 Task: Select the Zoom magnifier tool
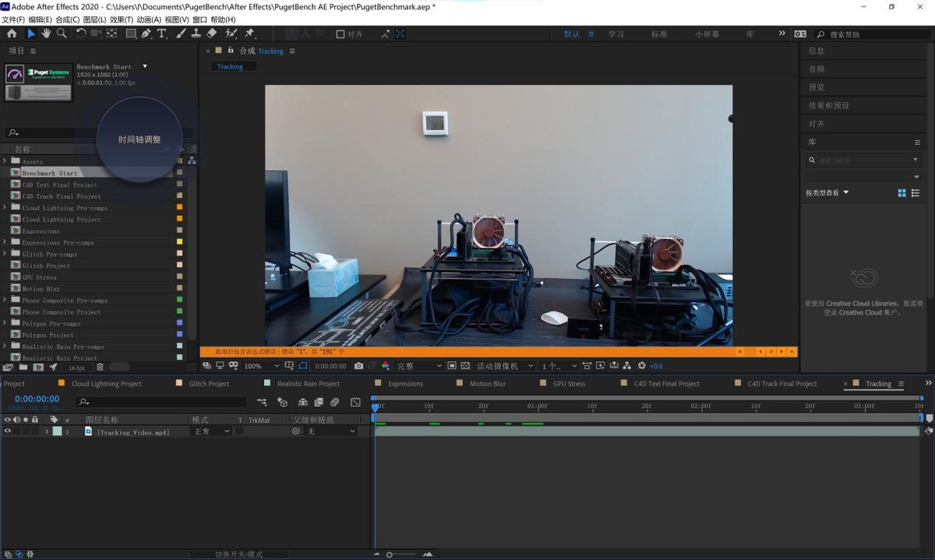coord(61,33)
